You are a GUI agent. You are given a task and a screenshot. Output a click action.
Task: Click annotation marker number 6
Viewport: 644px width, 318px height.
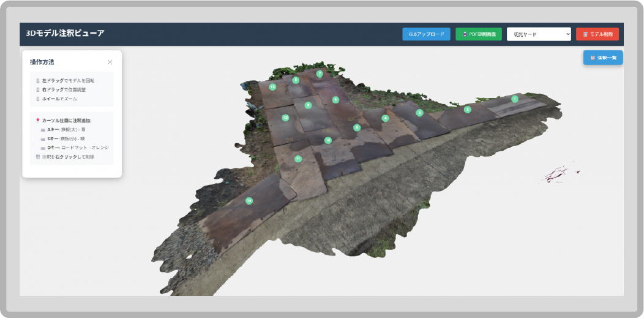click(x=335, y=99)
